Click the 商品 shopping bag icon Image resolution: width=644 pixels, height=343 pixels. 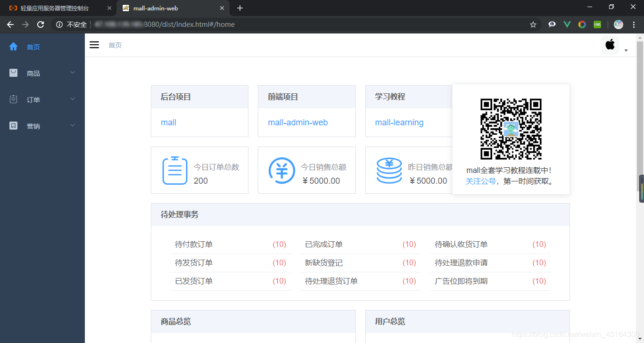(x=13, y=73)
